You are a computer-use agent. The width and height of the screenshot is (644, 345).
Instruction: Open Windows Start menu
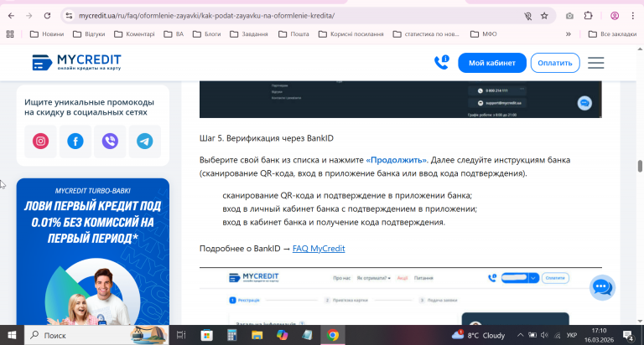pyautogui.click(x=12, y=335)
